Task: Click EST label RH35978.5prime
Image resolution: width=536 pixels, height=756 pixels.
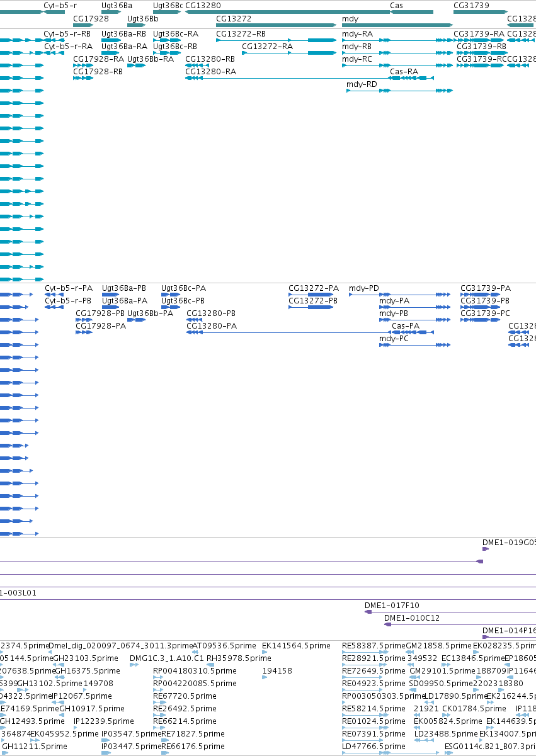Action: 238,658
